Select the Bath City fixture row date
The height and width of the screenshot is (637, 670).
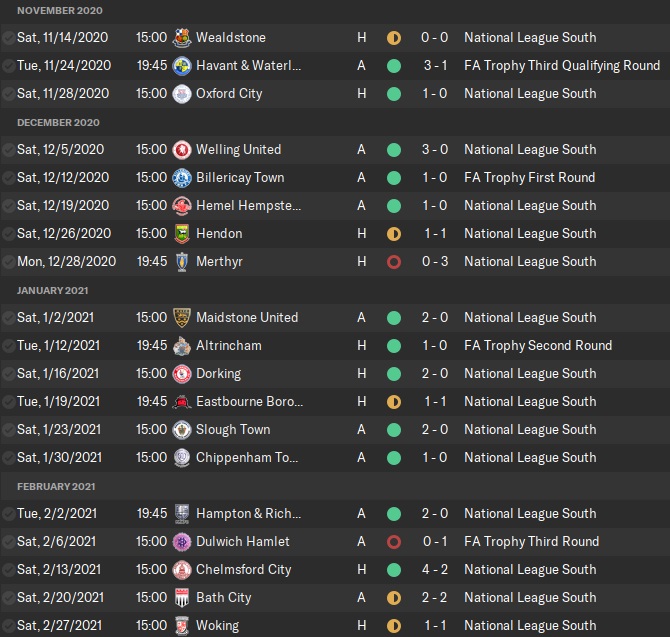[x=59, y=598]
